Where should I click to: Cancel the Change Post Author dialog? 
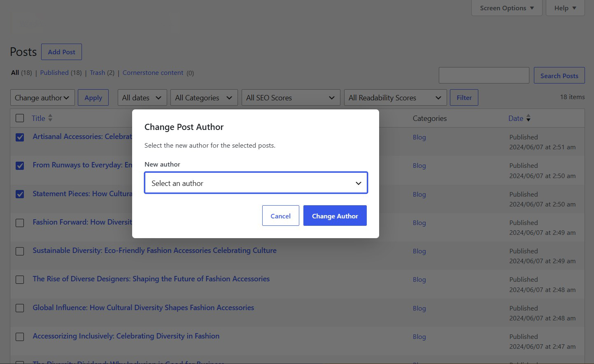tap(280, 216)
